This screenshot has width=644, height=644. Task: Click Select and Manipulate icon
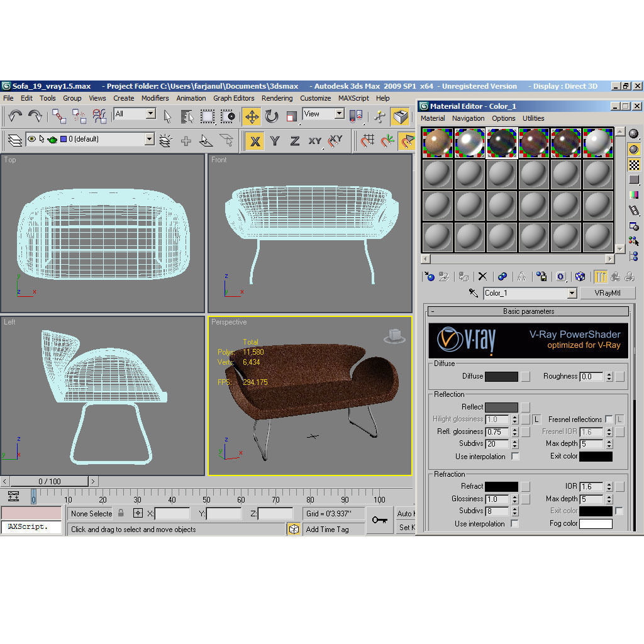click(380, 116)
